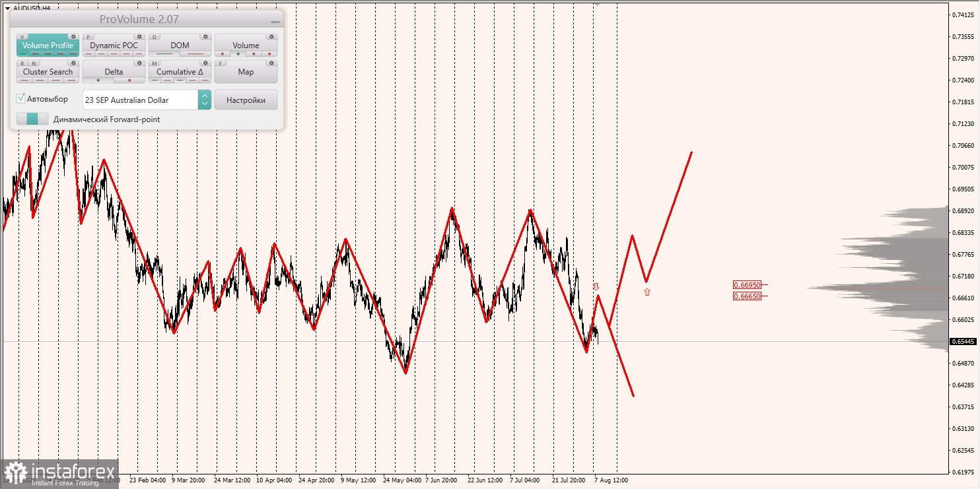Toggle Volume Profile indicator
The image size is (980, 489).
(48, 46)
